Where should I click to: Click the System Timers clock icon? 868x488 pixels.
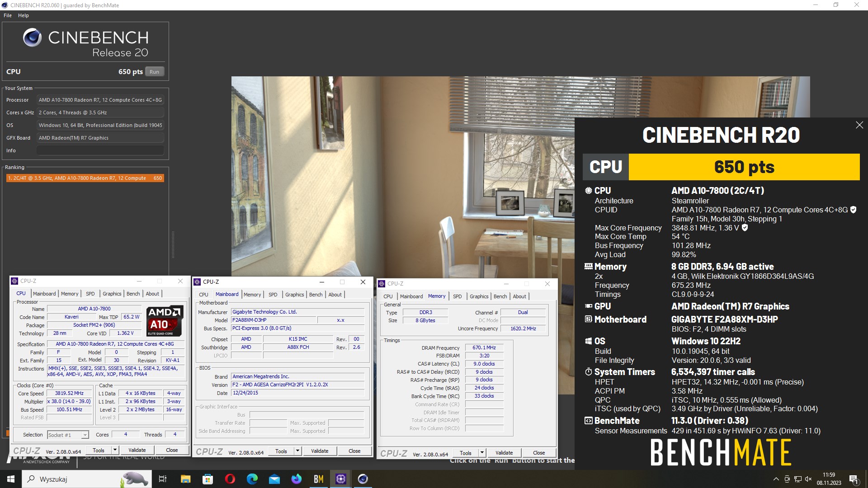pyautogui.click(x=588, y=372)
